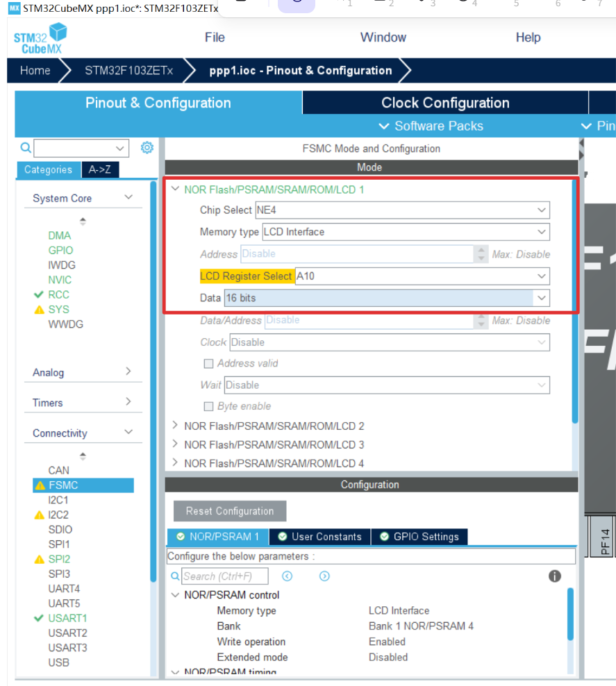The image size is (616, 686).
Task: Click the category settings gear icon
Action: [147, 148]
